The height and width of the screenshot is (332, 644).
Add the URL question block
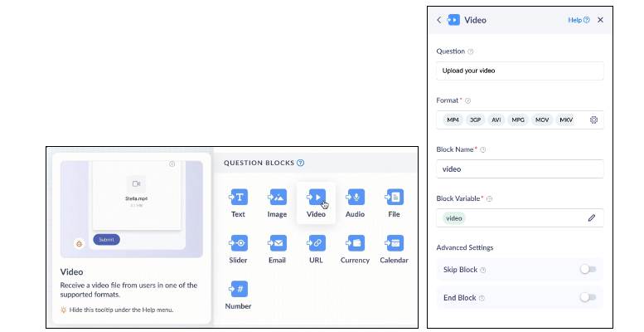click(x=316, y=243)
